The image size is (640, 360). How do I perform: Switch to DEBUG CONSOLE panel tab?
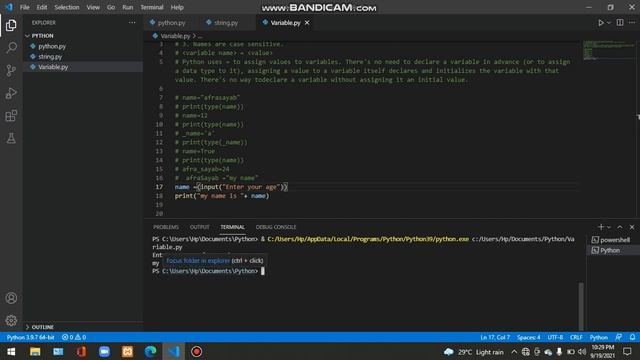(x=276, y=227)
